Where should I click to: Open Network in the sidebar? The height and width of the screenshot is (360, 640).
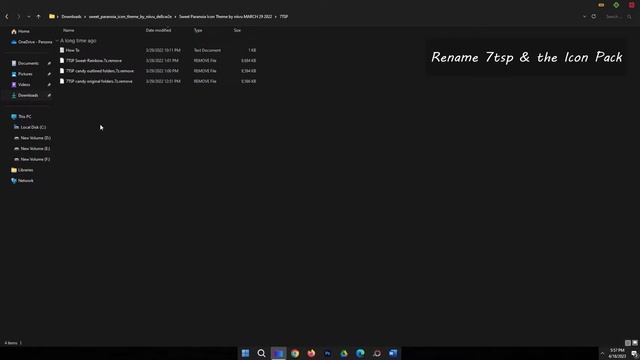point(25,180)
